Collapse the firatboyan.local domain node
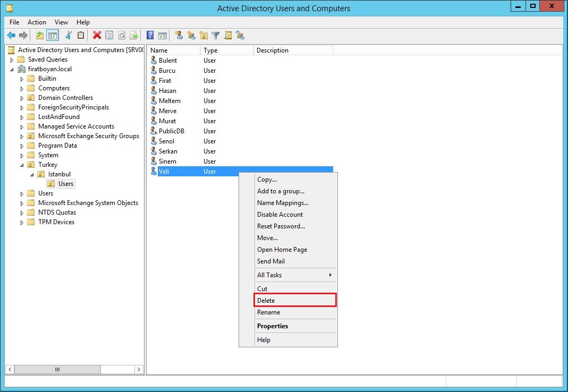Screen dimensions: 568x392 12,69
